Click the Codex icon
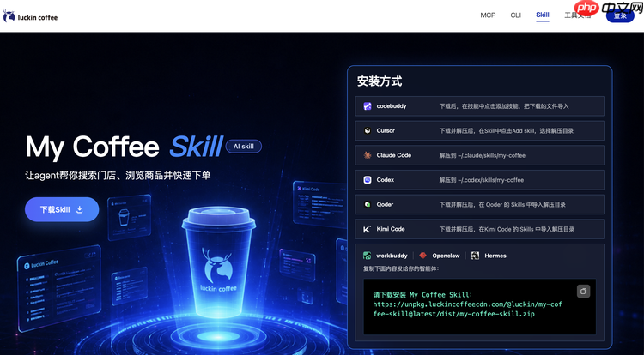 (368, 180)
